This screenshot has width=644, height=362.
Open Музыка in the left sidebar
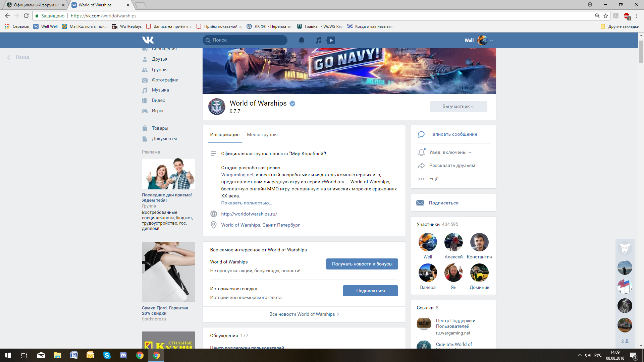pos(160,90)
